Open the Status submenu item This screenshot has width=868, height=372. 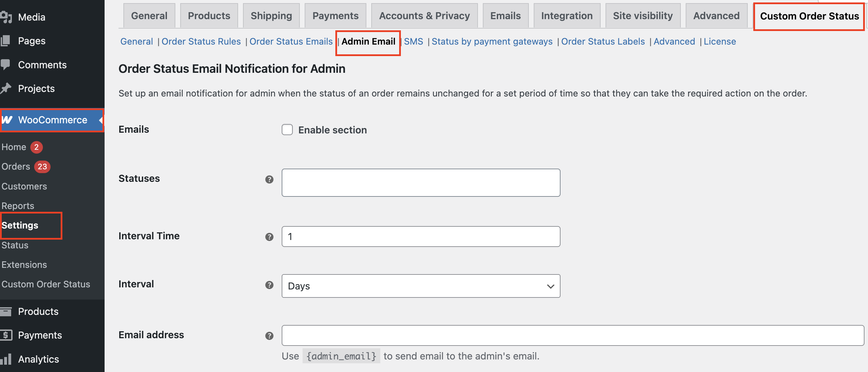coord(15,245)
